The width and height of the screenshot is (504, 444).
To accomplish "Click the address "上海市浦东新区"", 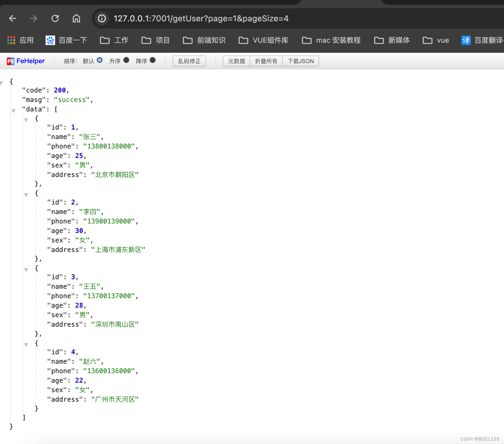I will tap(118, 250).
